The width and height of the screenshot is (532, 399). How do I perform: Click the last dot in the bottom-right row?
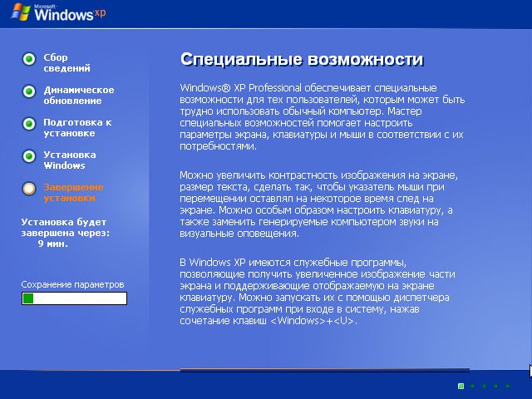(x=507, y=387)
